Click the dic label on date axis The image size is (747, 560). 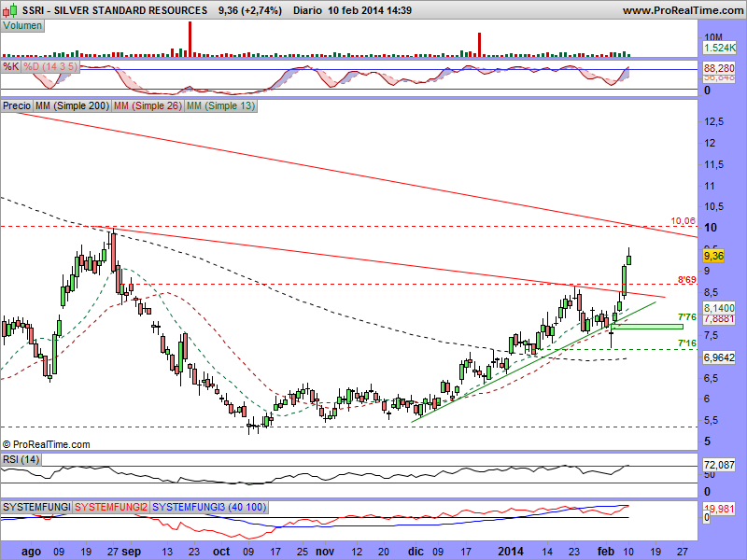(416, 552)
